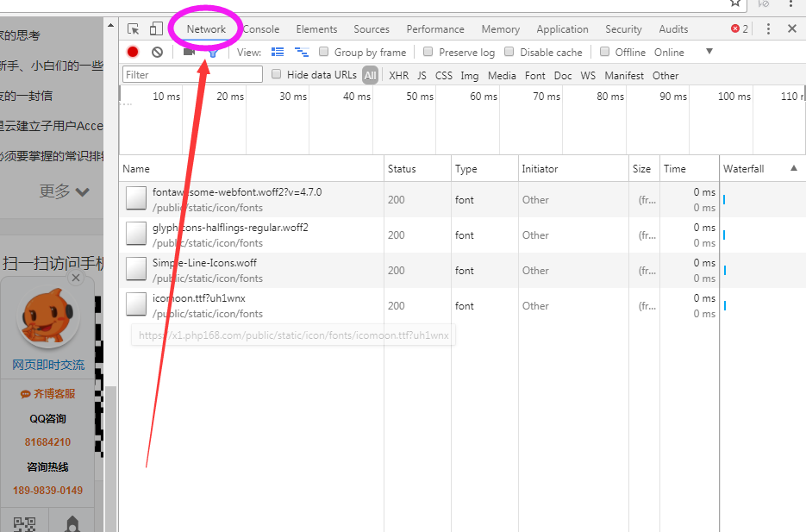The width and height of the screenshot is (806, 532).
Task: Click the 网页即时交流 link
Action: [48, 365]
